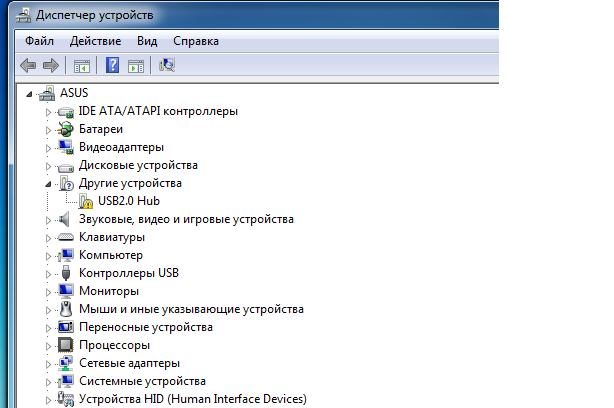Click the USB2.0 Hub warning icon

pos(86,201)
